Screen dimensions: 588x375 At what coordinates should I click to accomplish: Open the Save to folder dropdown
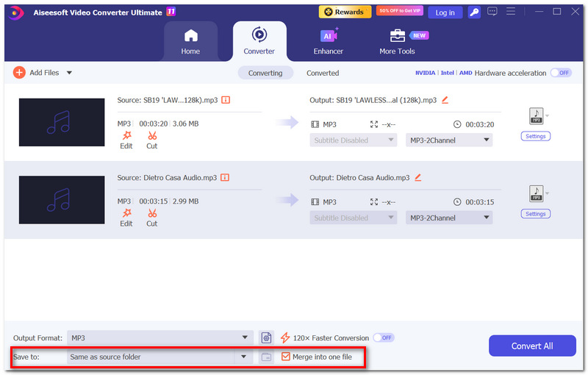(160, 357)
